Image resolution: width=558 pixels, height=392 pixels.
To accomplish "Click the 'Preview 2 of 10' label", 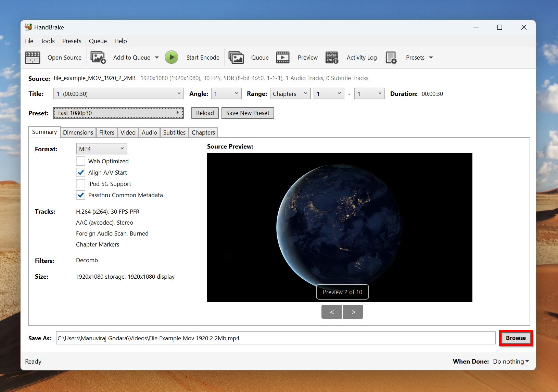I will coord(342,292).
